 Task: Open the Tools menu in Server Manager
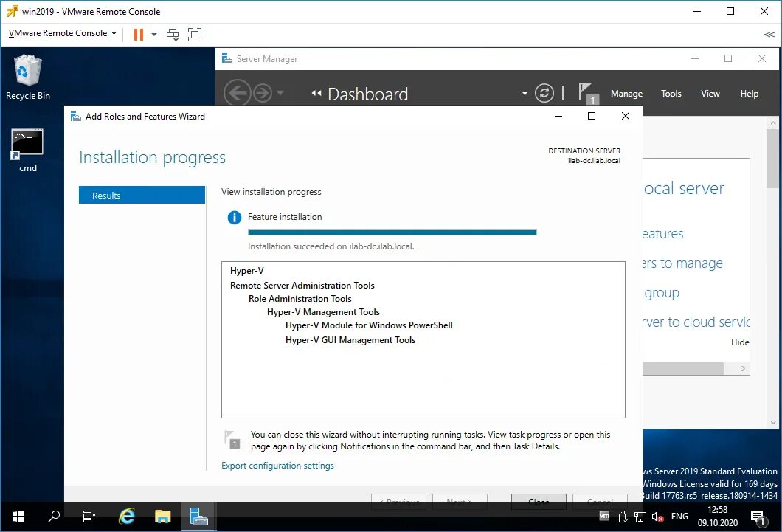(671, 94)
